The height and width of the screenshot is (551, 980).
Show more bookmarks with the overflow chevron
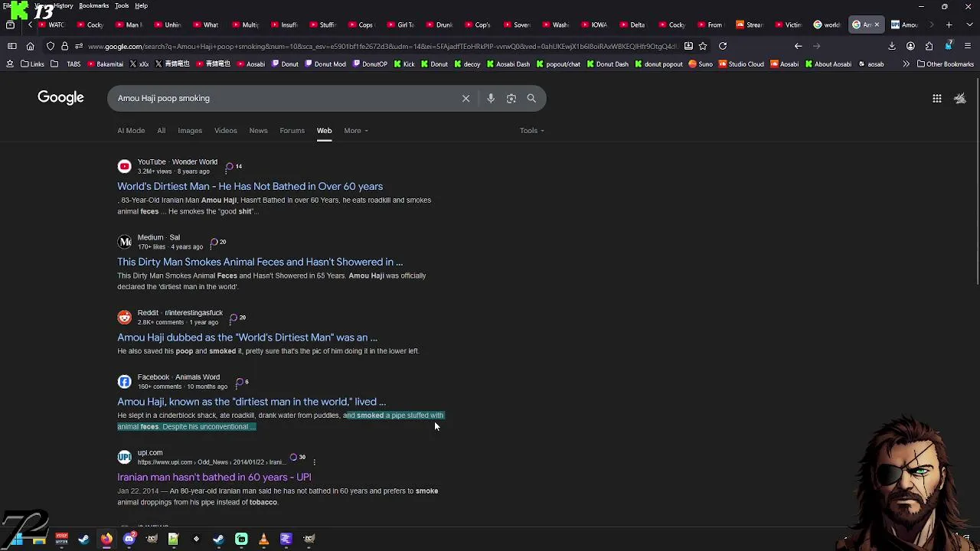click(x=906, y=64)
